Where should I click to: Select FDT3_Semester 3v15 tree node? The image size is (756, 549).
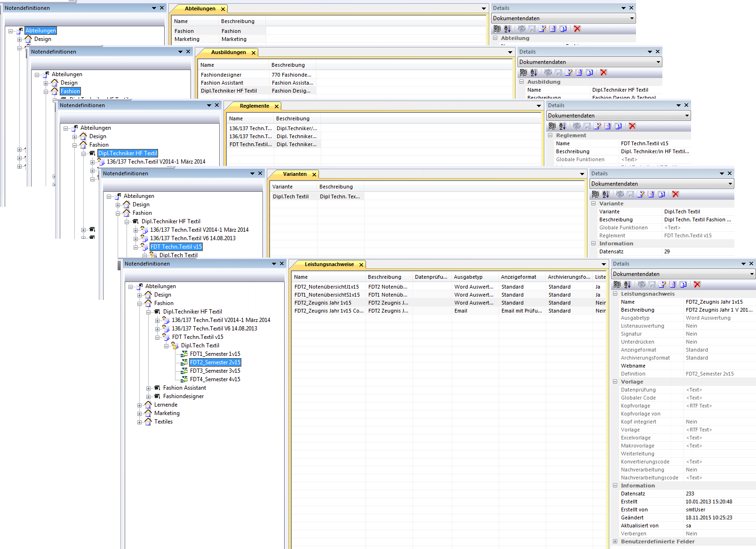click(x=215, y=371)
